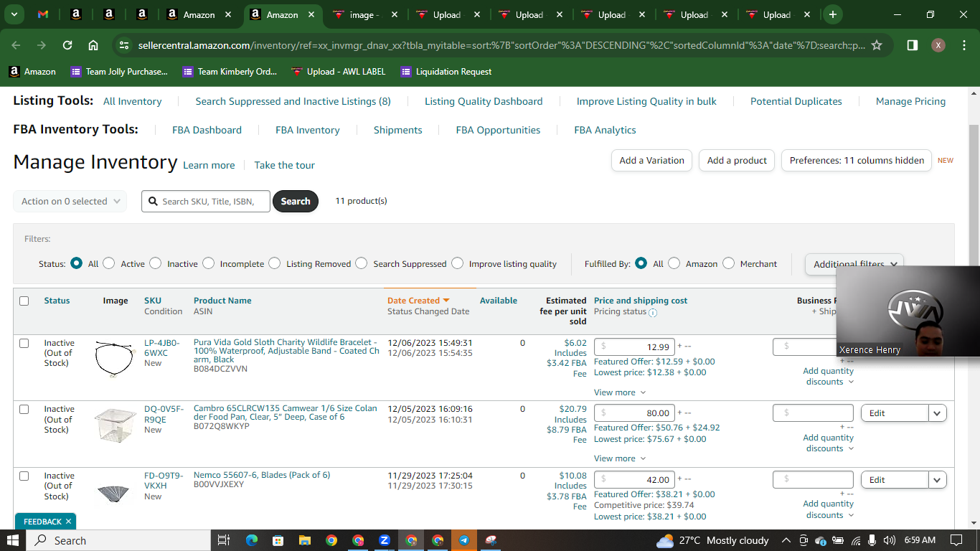
Task: Open the Action on 0 selected dropdown
Action: tap(70, 202)
